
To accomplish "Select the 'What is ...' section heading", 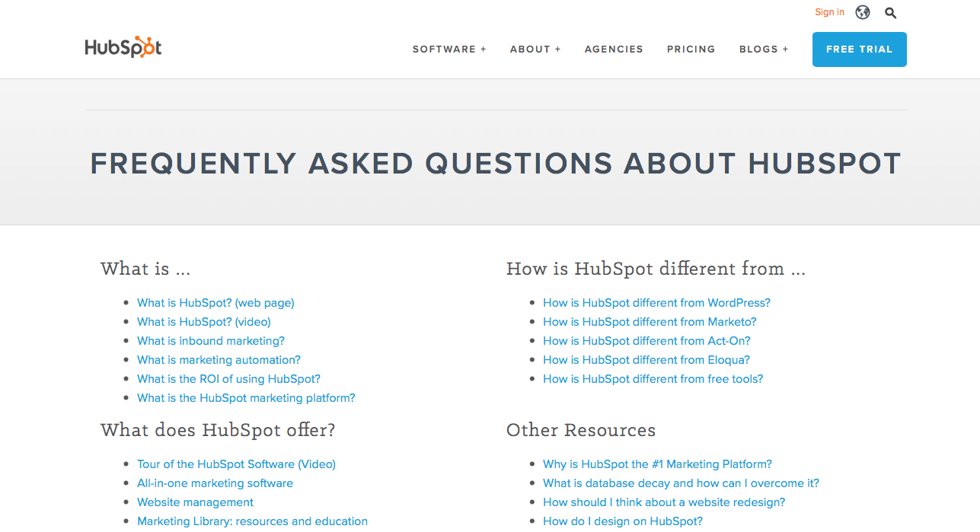I will pos(145,269).
